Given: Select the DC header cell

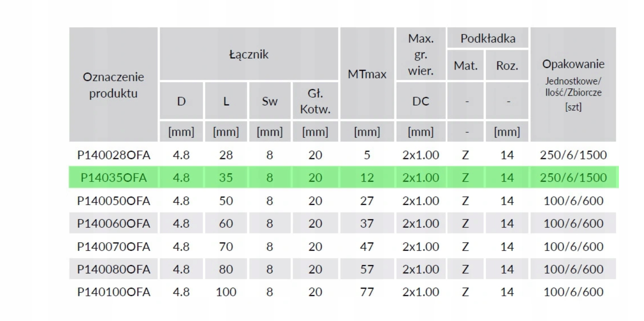Looking at the screenshot, I should pyautogui.click(x=421, y=101).
